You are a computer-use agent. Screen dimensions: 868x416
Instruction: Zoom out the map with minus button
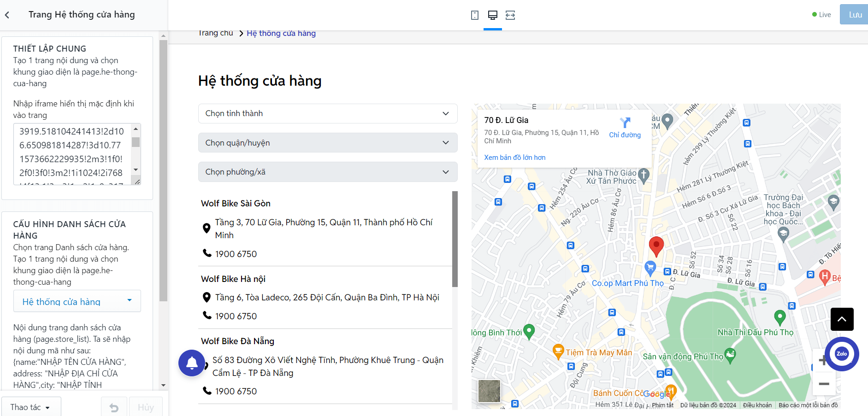(824, 384)
